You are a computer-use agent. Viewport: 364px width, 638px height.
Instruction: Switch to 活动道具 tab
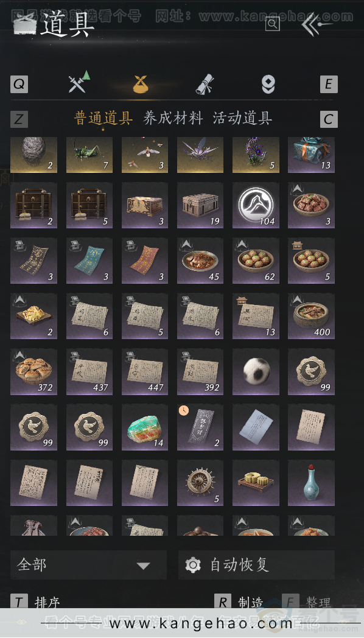point(242,118)
